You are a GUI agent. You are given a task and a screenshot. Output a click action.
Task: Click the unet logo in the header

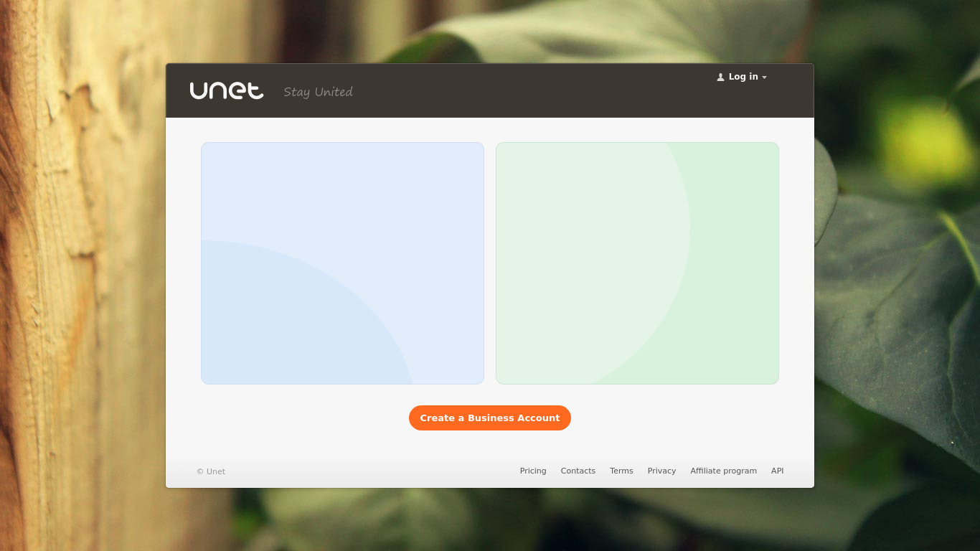[x=227, y=90]
